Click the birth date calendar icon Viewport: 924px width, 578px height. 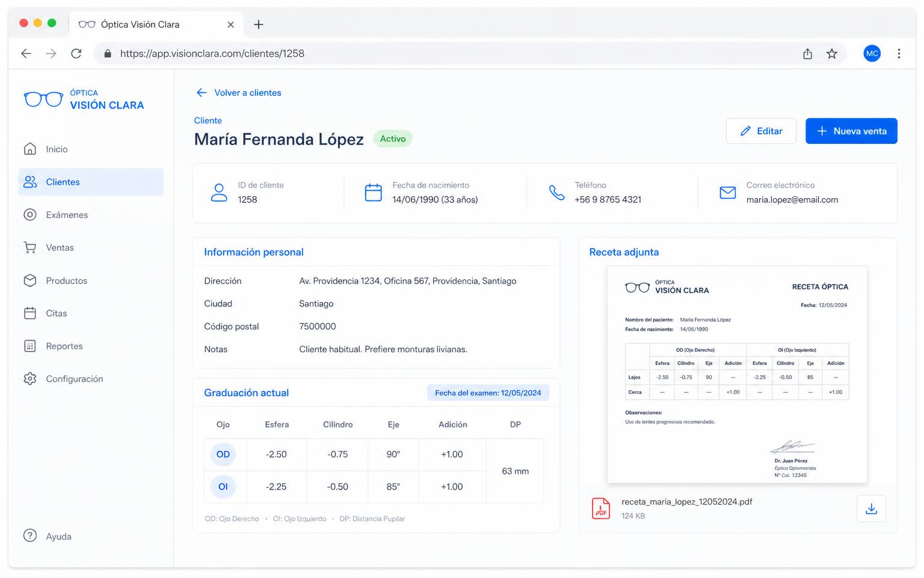[374, 193]
